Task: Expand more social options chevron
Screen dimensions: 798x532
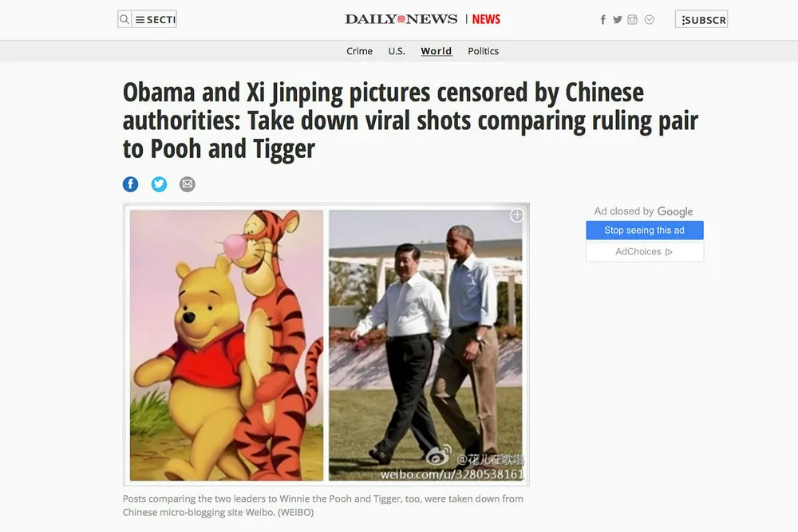Action: pos(649,20)
